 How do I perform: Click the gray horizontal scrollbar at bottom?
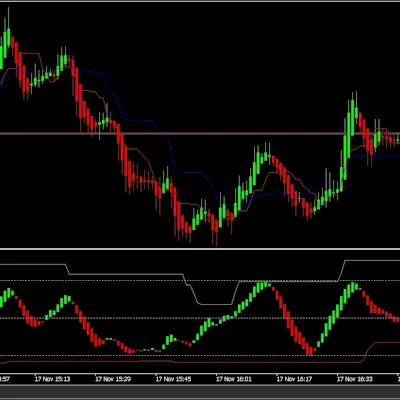click(200, 391)
